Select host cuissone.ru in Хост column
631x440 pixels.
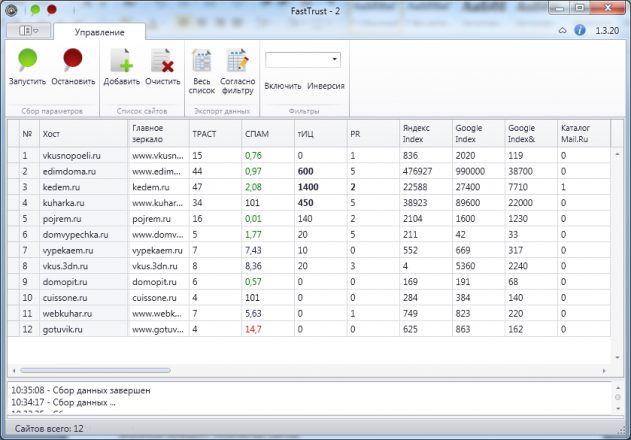83,298
